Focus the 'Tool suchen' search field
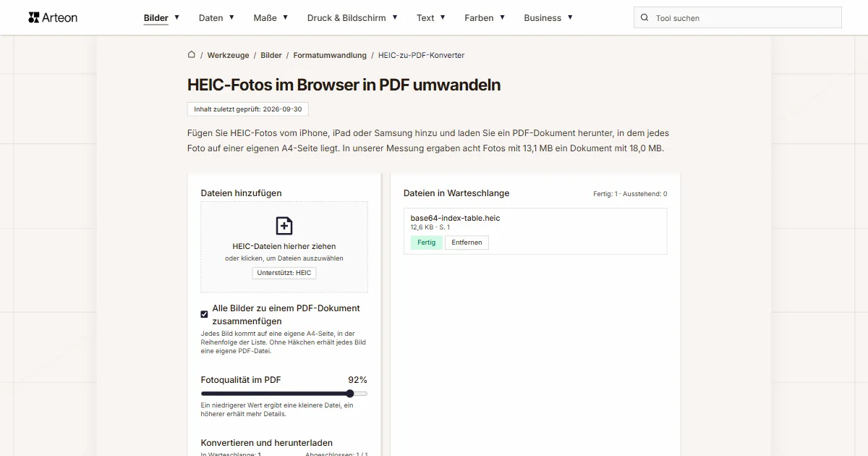This screenshot has width=868, height=456. point(738,18)
